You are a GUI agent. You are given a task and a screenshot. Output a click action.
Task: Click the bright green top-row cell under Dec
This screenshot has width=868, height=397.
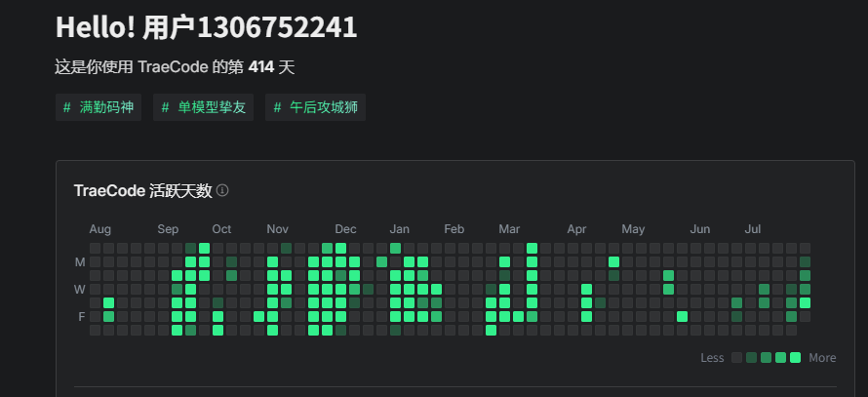coord(340,248)
